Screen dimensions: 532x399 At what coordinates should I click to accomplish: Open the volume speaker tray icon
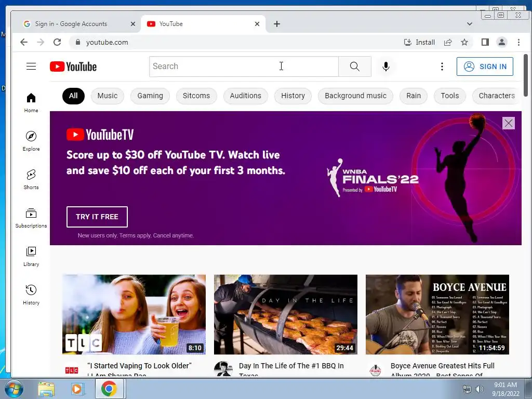480,389
